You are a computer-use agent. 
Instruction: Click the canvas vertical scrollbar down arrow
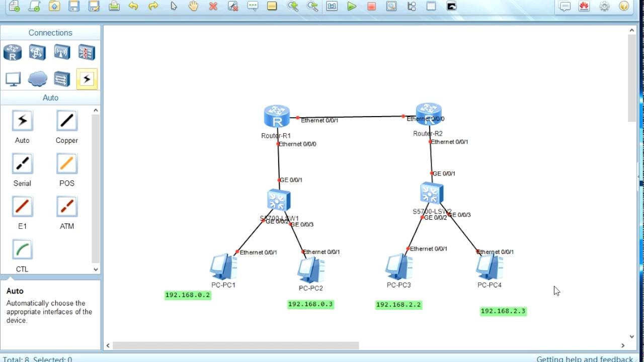[632, 336]
